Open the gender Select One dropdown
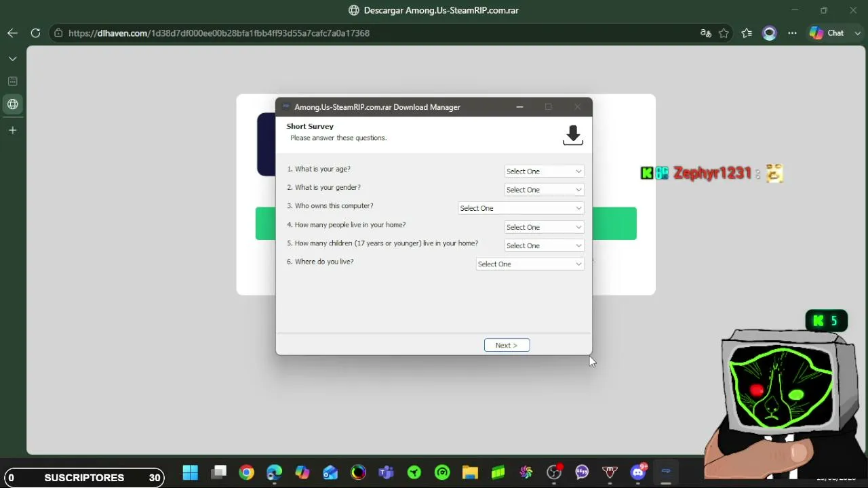The height and width of the screenshot is (488, 868). [x=544, y=190]
